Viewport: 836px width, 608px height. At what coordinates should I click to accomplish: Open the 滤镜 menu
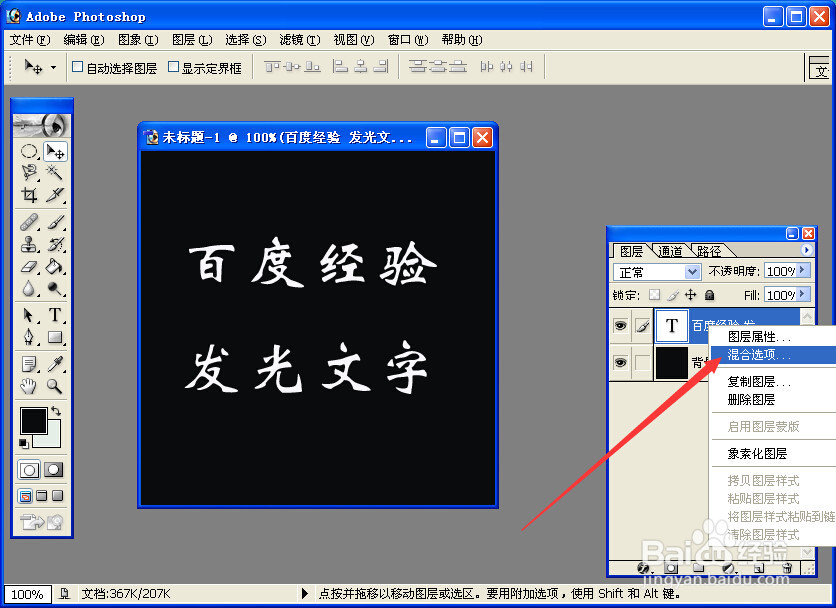click(x=298, y=40)
